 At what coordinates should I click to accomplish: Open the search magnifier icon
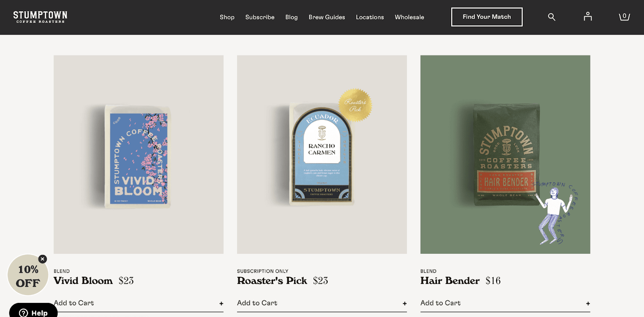(x=551, y=17)
